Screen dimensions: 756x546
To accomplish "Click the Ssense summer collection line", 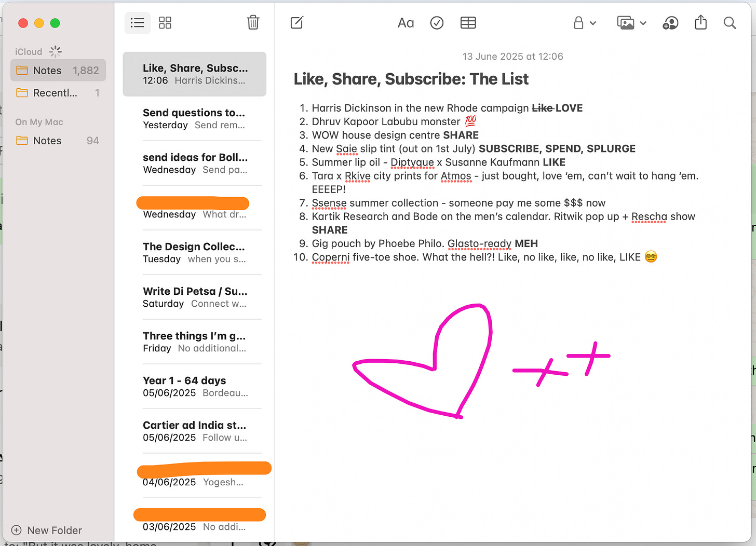I will click(x=458, y=203).
